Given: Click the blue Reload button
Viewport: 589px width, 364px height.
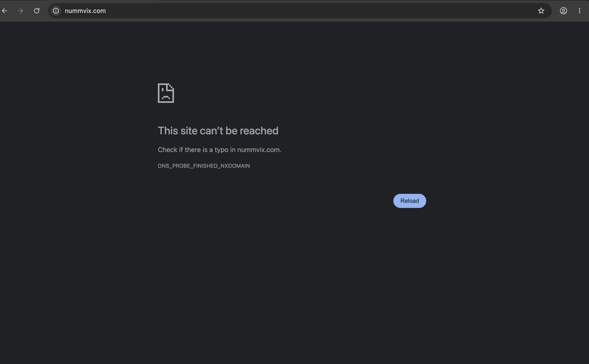Looking at the screenshot, I should (x=409, y=201).
